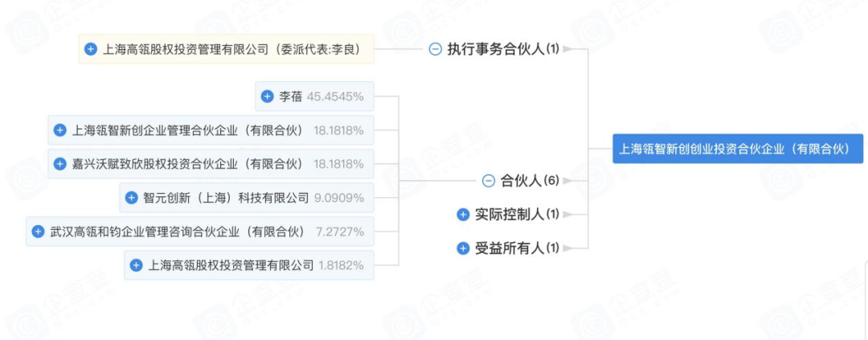Open 李蓓 shareholder name link
868x340 pixels.
click(289, 96)
